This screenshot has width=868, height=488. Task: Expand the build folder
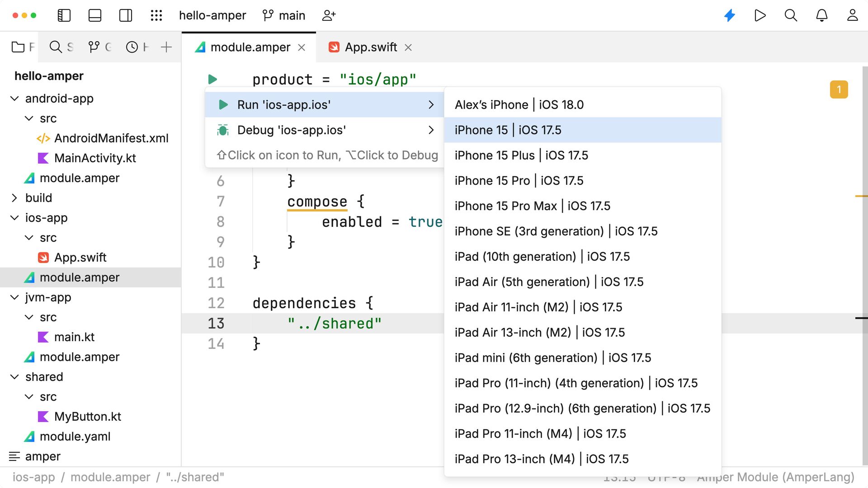[14, 198]
